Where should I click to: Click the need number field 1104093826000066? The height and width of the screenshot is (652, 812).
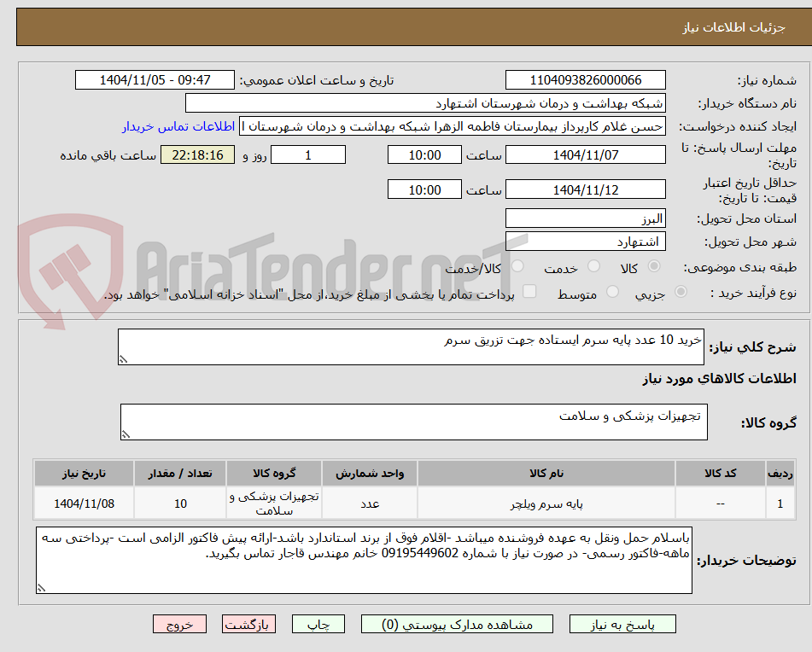pyautogui.click(x=585, y=80)
